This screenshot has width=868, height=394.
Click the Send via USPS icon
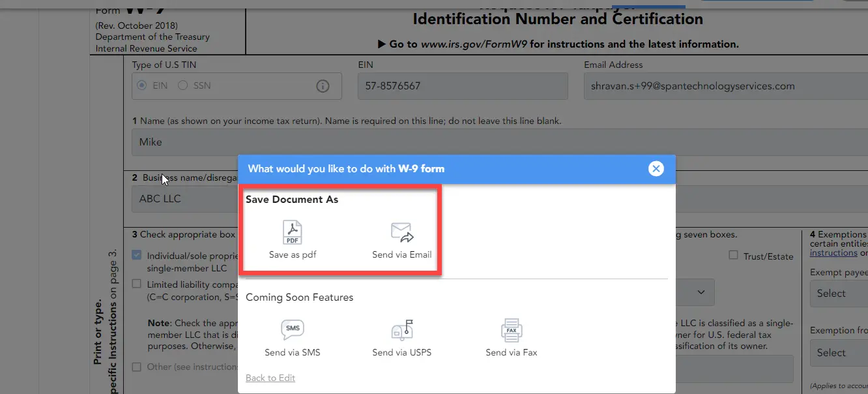tap(401, 336)
